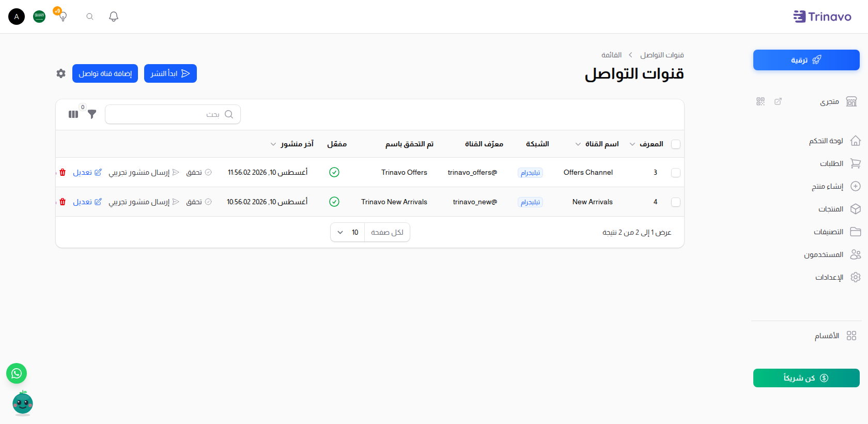Send test post for New Arrivals
Screen dimensions: 868x424
pyautogui.click(x=144, y=202)
